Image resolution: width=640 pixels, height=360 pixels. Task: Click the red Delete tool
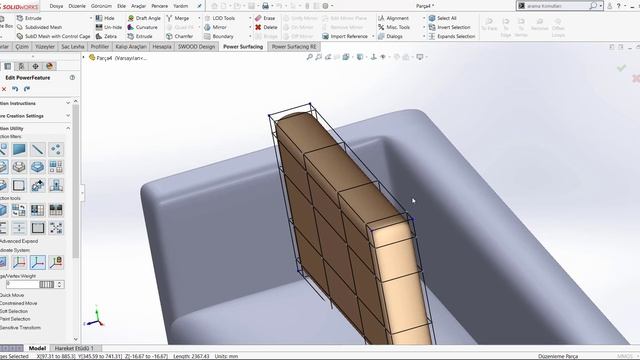pyautogui.click(x=266, y=27)
